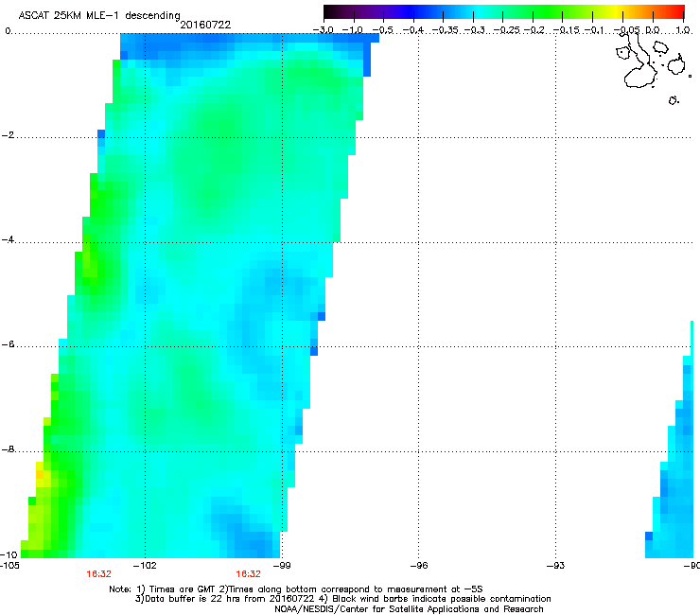Viewport: 700px width, 615px height.
Task: Select the date 20160722 beneath the title
Action: 205,25
